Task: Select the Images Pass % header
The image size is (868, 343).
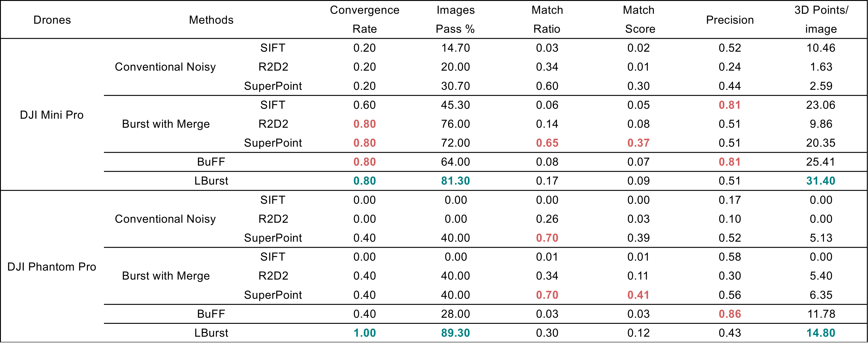Action: tap(456, 20)
